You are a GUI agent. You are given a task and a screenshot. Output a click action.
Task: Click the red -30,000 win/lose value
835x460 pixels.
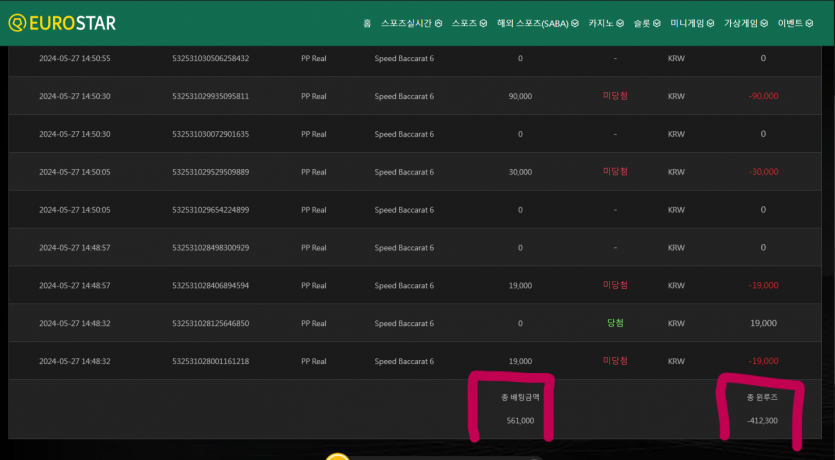(763, 172)
